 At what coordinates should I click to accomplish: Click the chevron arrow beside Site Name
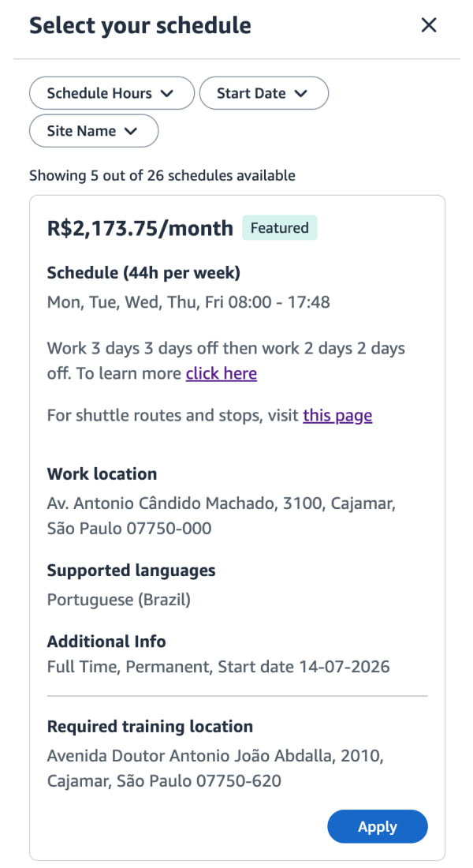(x=131, y=131)
